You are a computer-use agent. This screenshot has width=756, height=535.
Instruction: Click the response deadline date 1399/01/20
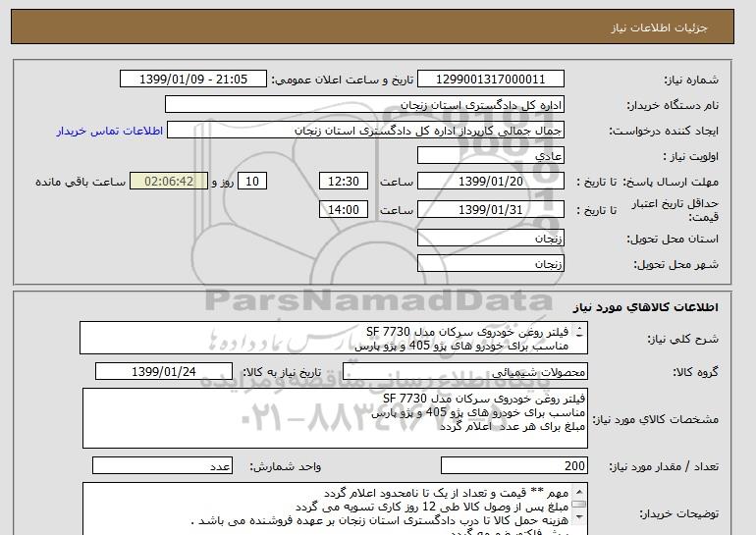pyautogui.click(x=490, y=182)
